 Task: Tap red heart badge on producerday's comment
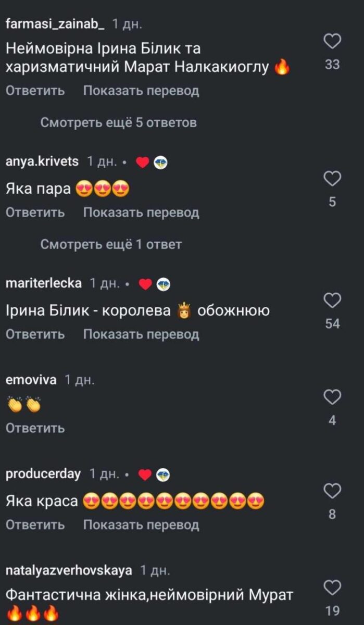145,475
